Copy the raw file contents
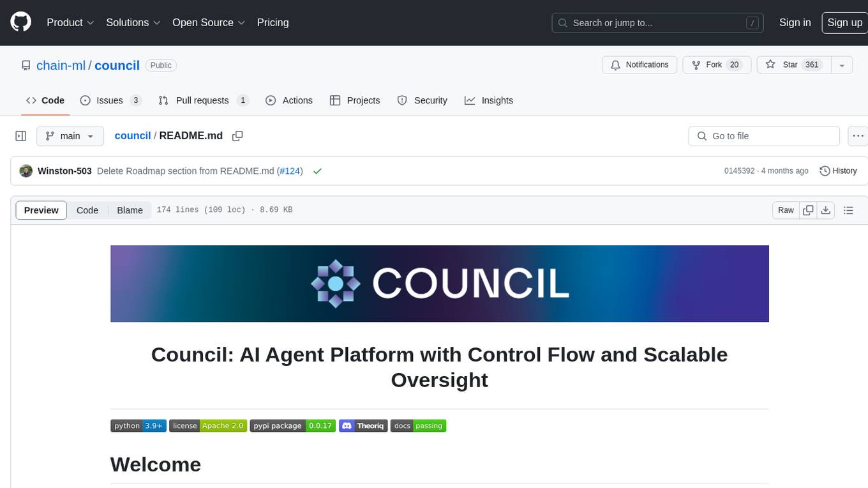This screenshot has height=488, width=868. click(x=808, y=210)
